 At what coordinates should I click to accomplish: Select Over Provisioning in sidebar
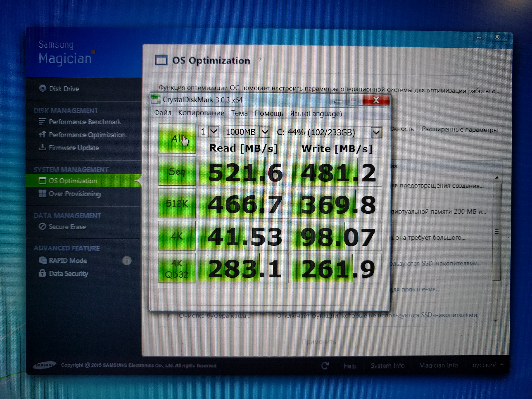74,194
